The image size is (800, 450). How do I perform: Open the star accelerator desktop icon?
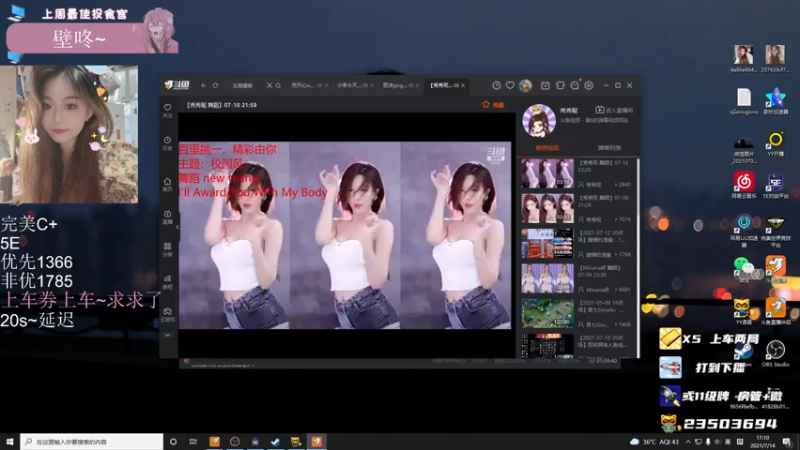point(776,101)
